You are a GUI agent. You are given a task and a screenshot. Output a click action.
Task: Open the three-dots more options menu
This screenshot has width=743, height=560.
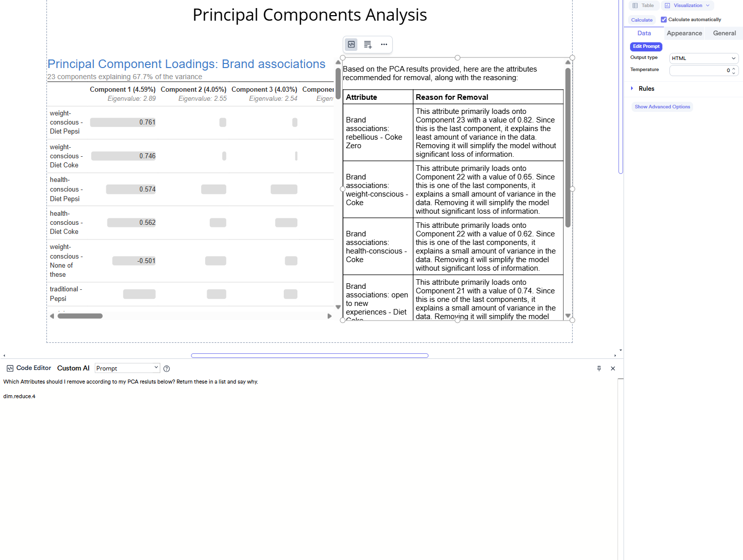[x=384, y=44]
